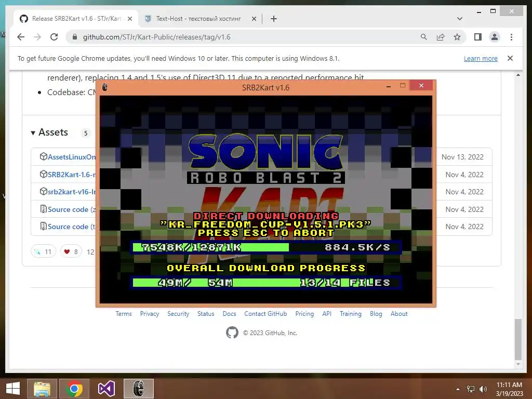Open the Terms footer link
532x399 pixels.
[124, 314]
